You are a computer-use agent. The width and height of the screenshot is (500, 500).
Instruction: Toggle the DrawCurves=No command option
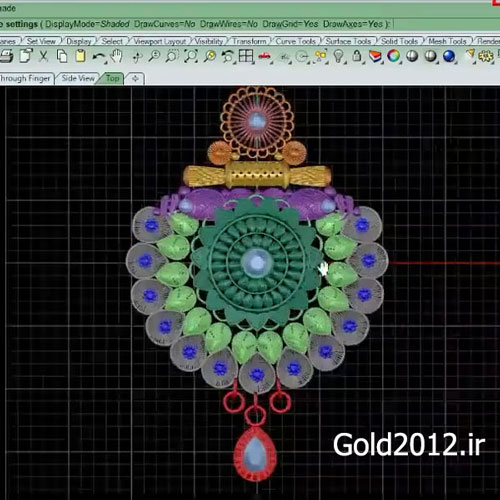[x=165, y=24]
